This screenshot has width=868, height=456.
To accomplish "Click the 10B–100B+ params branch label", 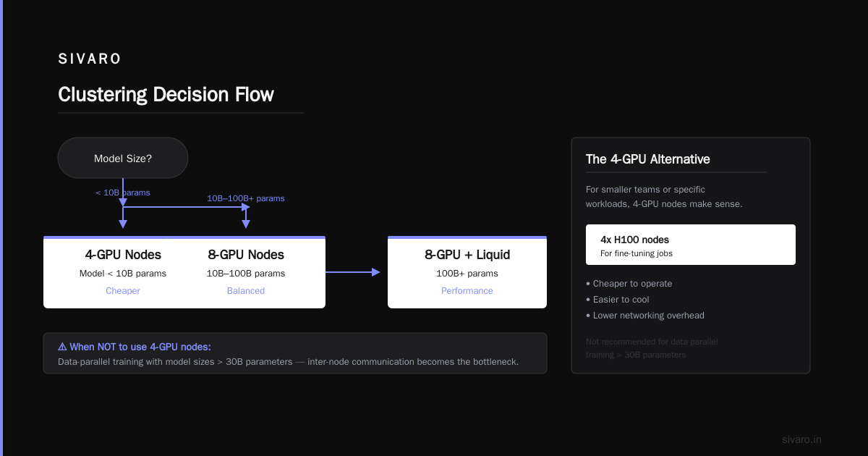I will [x=246, y=198].
